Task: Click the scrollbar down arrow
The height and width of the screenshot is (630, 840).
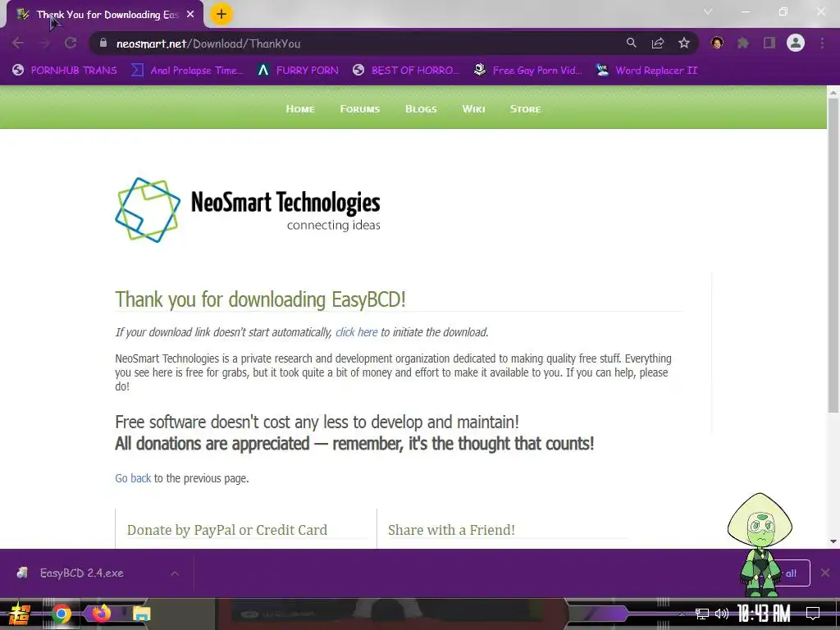Action: coord(833,541)
